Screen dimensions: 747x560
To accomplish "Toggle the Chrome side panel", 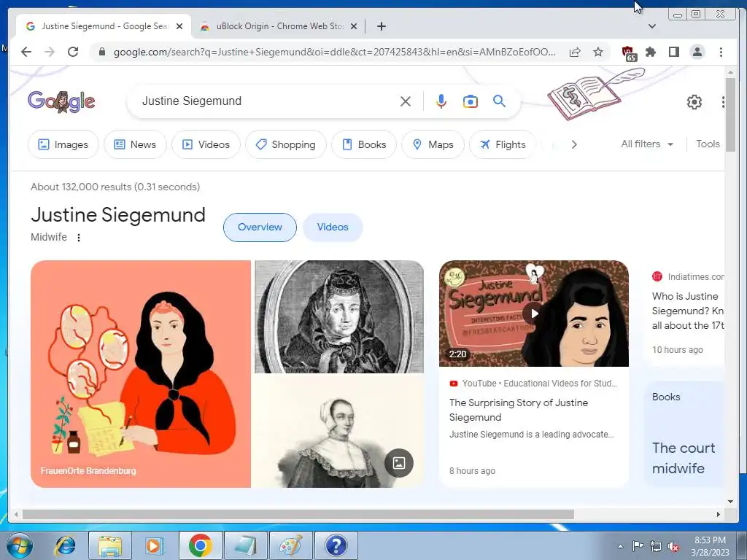I will click(x=673, y=52).
